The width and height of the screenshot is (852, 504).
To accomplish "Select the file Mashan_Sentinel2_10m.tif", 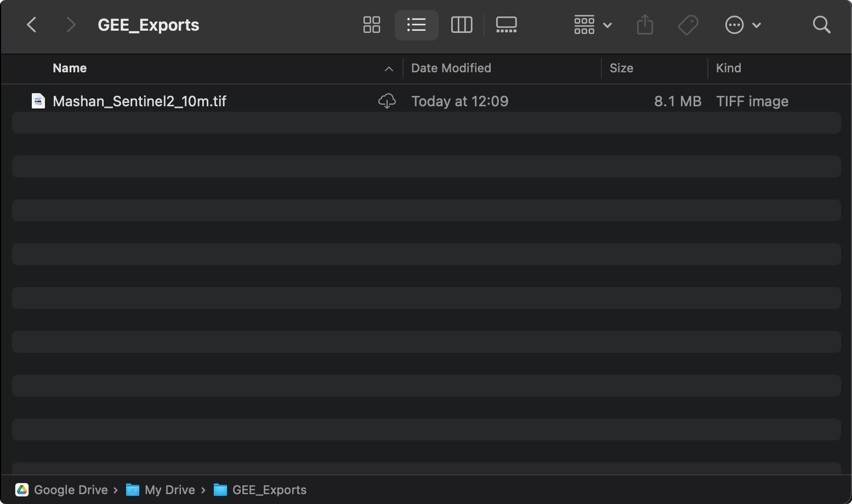I will pos(139,101).
